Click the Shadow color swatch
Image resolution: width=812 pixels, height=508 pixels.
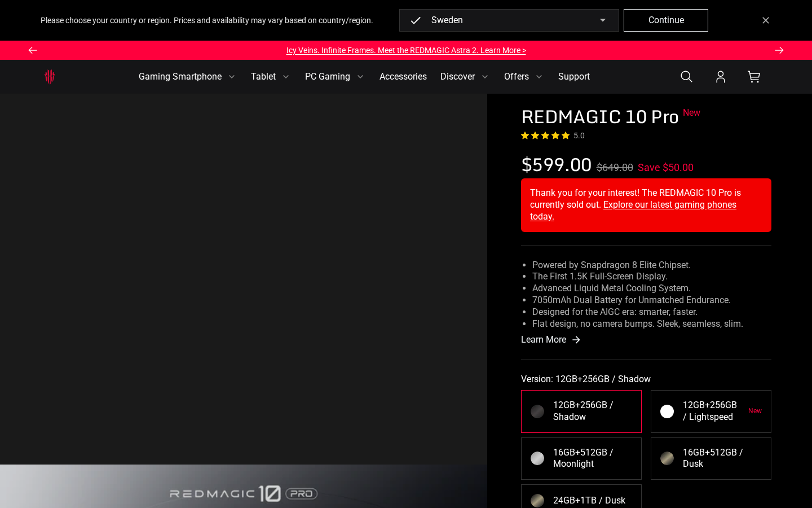click(537, 411)
